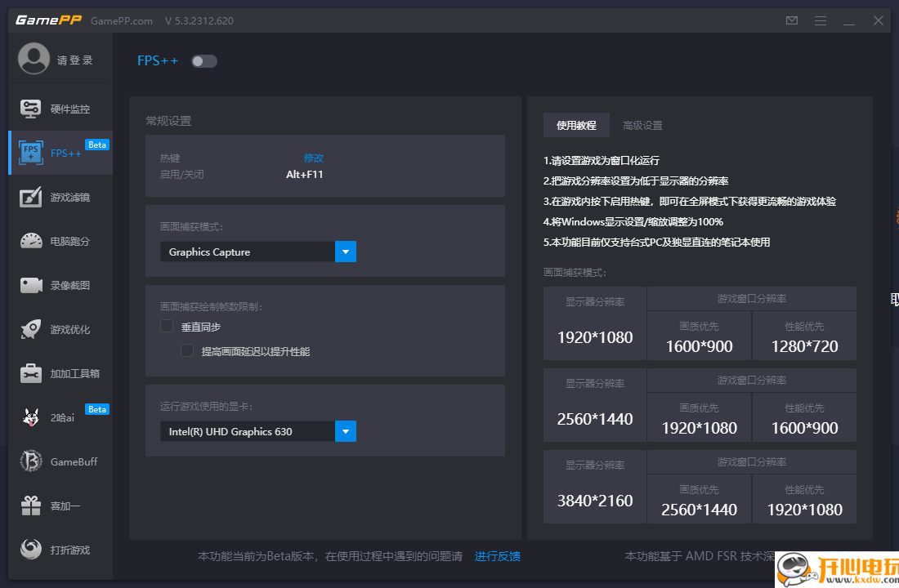The width and height of the screenshot is (899, 588).
Task: Select 游戏滤镜 menu label
Action: 70,197
